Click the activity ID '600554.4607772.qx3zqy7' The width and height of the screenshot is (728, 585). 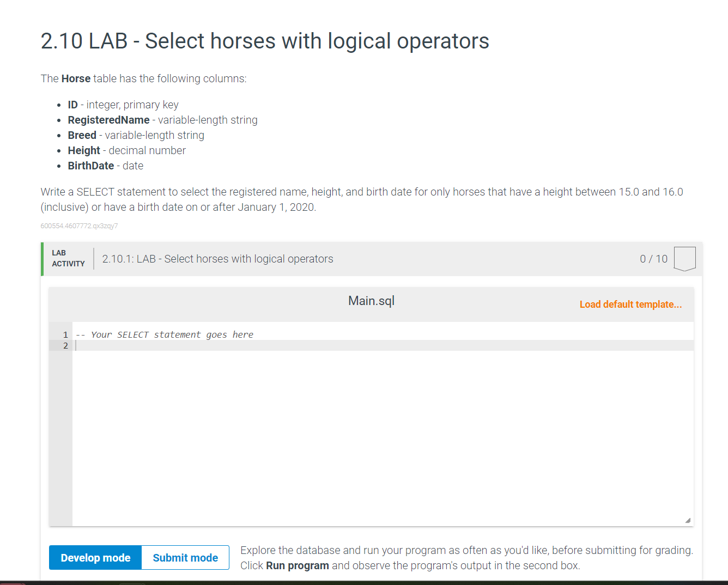click(x=79, y=226)
